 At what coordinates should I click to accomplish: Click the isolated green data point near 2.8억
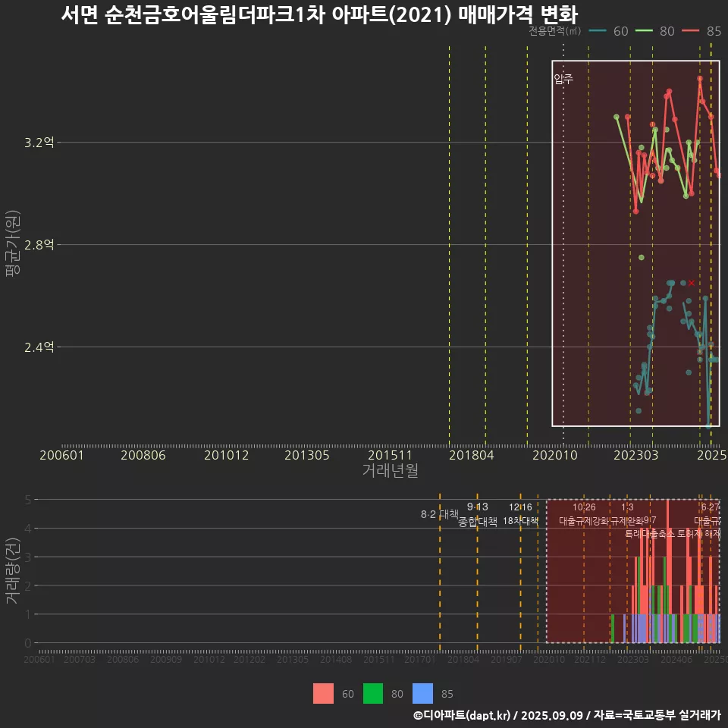pyautogui.click(x=642, y=257)
